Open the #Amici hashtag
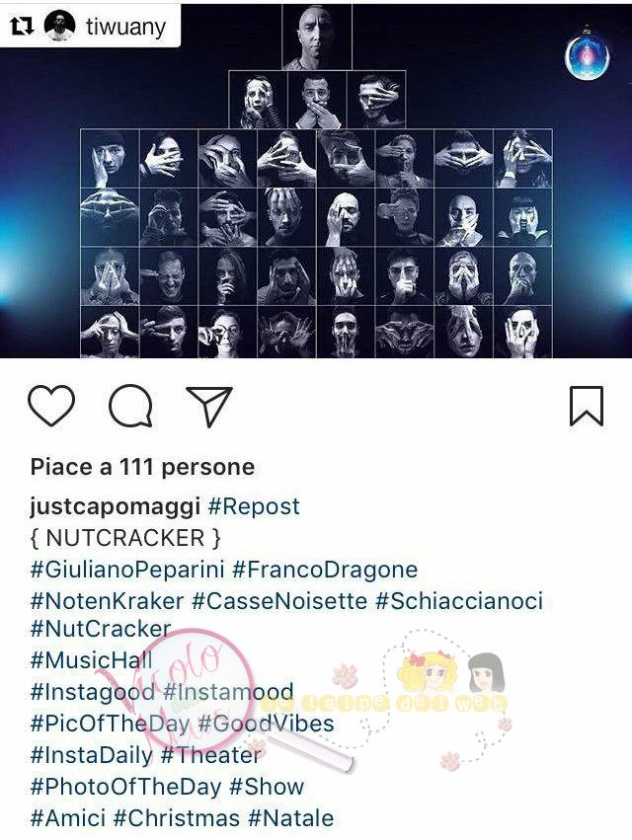This screenshot has width=632, height=840. [x=68, y=818]
